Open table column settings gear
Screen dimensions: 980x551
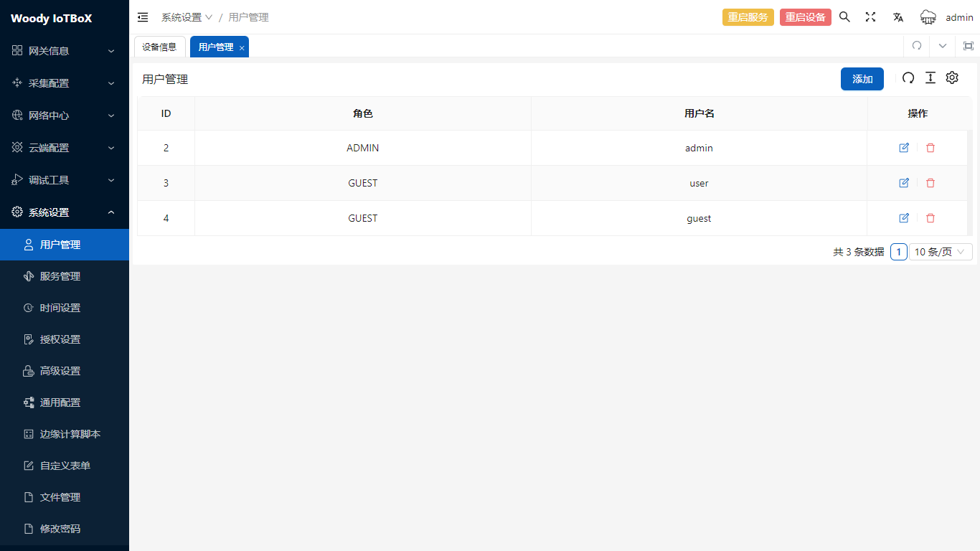pos(952,78)
